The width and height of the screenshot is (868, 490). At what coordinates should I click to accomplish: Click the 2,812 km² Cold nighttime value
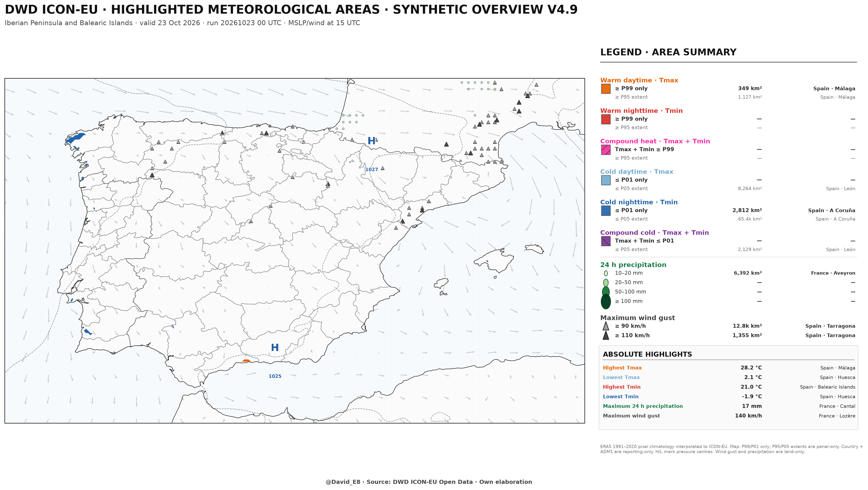point(747,210)
